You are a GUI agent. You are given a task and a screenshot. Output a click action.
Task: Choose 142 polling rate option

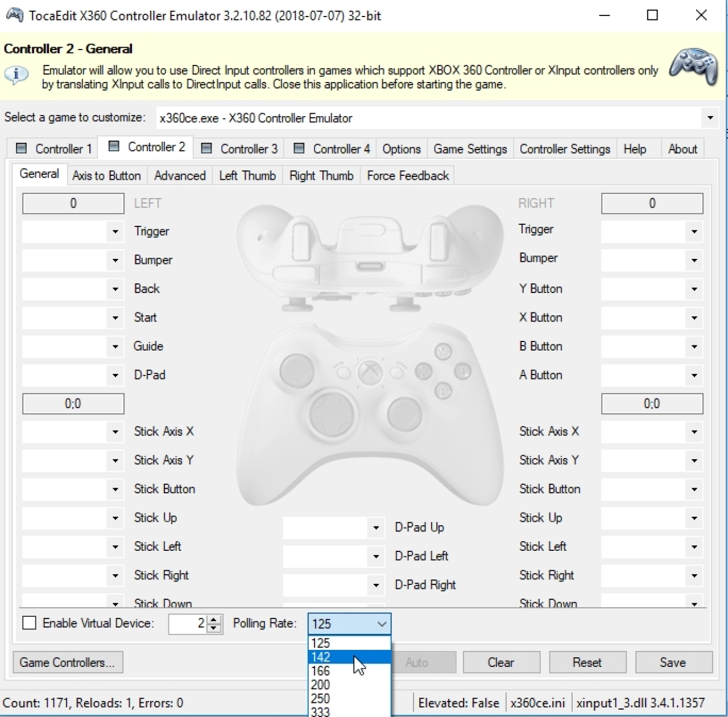pyautogui.click(x=349, y=657)
